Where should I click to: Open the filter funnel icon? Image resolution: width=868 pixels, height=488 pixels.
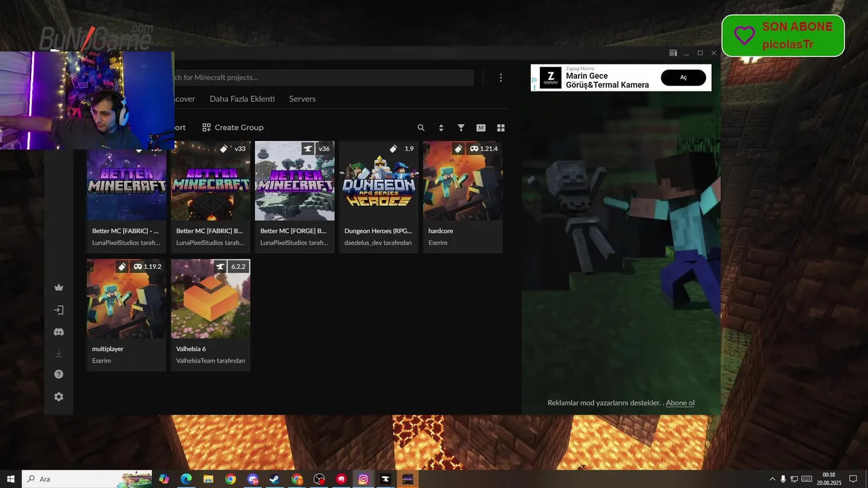click(x=461, y=127)
